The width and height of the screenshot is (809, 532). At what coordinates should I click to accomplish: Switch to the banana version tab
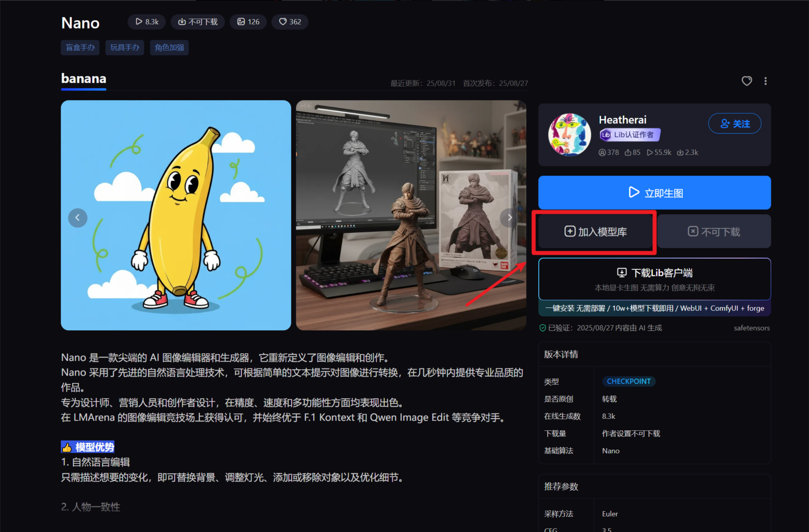(83, 79)
